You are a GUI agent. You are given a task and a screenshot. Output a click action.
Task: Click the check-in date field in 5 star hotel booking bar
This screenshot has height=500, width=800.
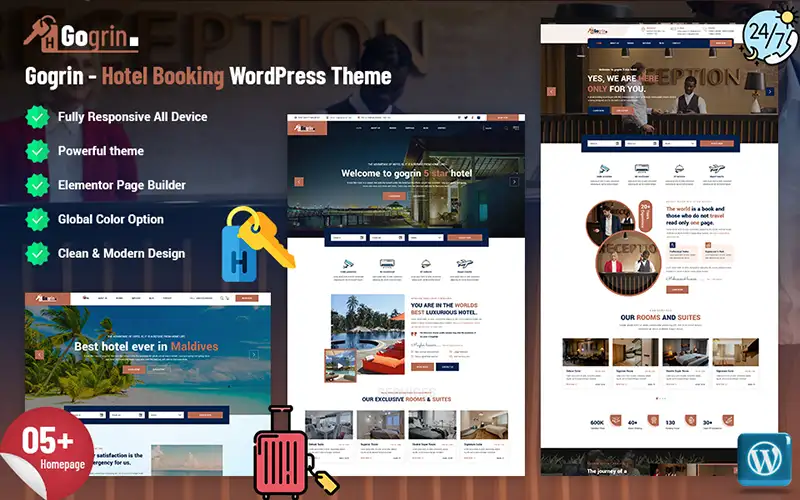pyautogui.click(x=348, y=238)
